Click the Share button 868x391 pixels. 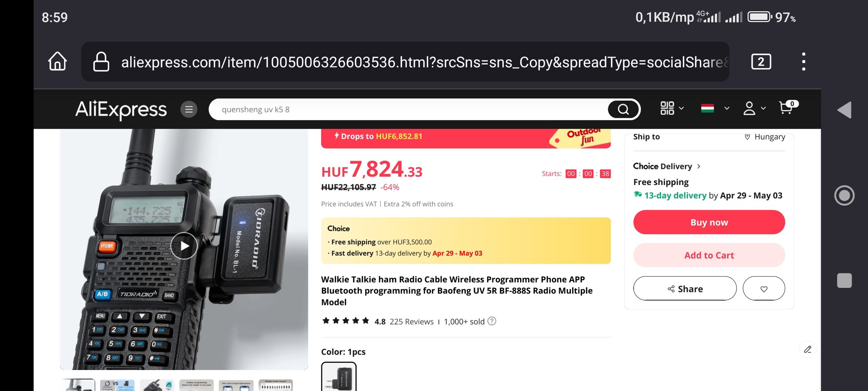click(x=685, y=289)
